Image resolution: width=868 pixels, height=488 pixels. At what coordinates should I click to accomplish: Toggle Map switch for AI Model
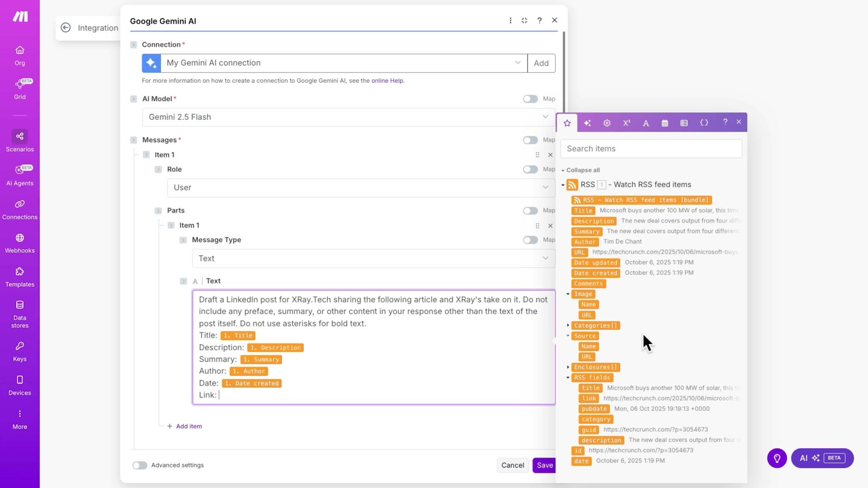point(530,99)
